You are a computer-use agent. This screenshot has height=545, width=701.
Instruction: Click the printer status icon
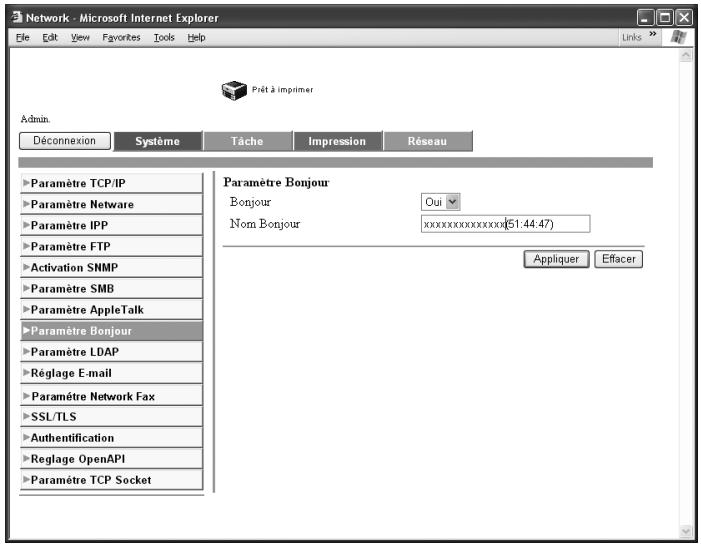point(234,90)
